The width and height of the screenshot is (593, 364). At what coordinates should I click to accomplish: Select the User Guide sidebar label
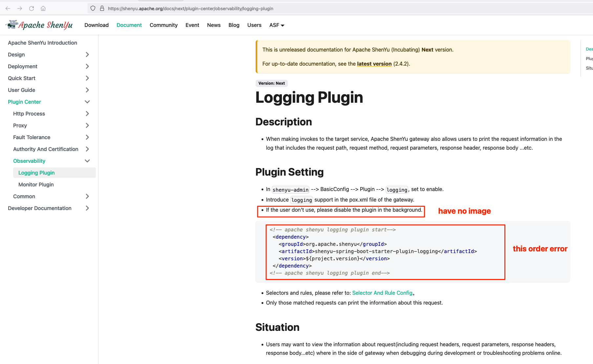[21, 90]
